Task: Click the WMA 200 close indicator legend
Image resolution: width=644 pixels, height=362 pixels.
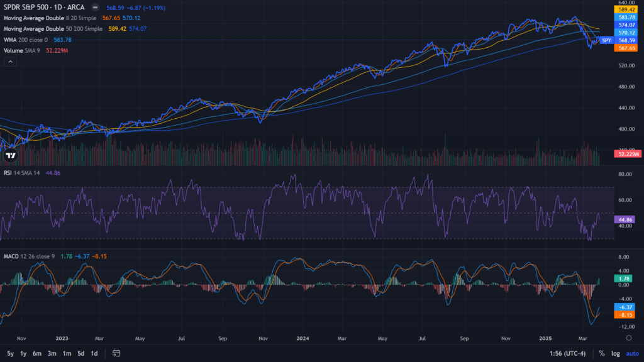Action: [25, 40]
